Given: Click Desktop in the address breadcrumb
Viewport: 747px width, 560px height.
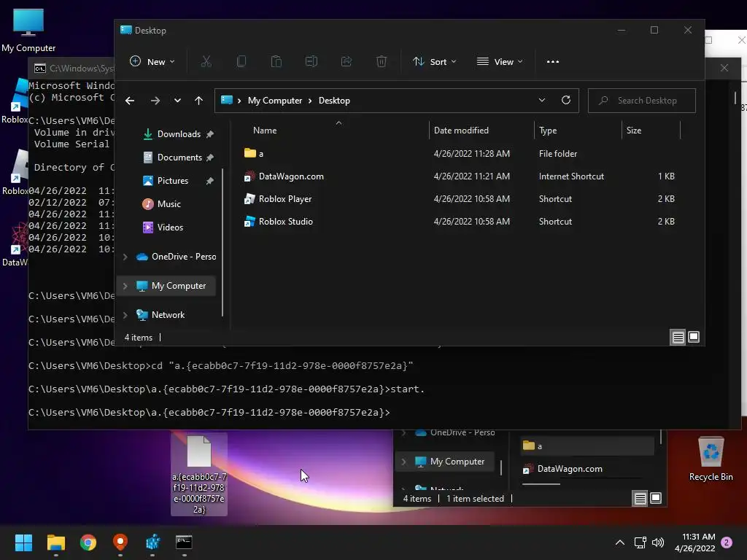Looking at the screenshot, I should (334, 101).
